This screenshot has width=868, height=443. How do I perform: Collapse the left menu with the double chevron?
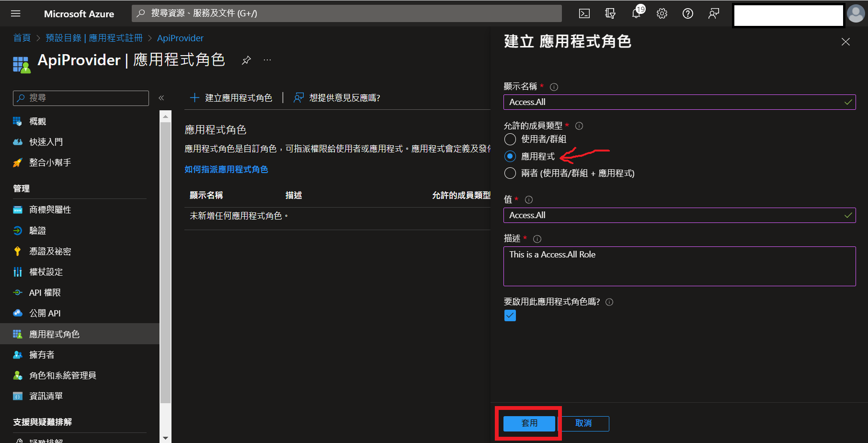pos(161,98)
